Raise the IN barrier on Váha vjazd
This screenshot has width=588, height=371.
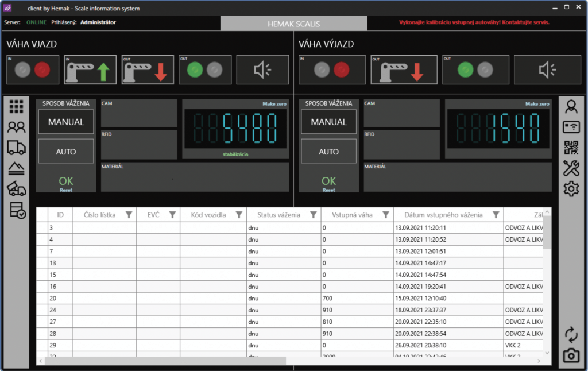click(x=90, y=69)
